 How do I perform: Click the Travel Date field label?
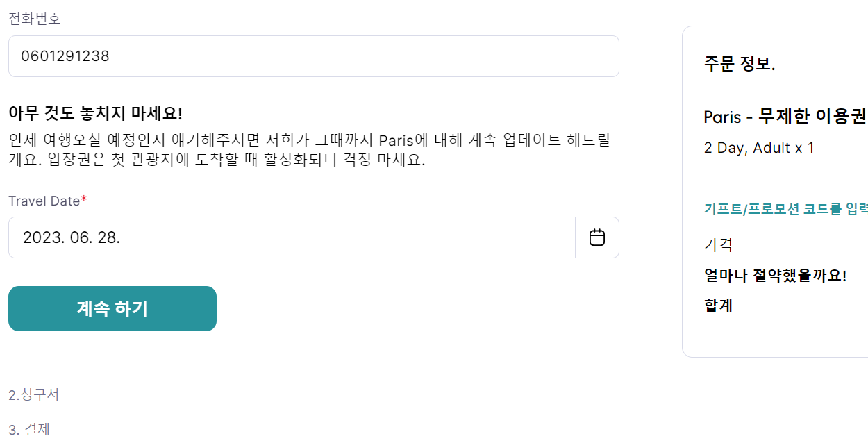(x=44, y=201)
